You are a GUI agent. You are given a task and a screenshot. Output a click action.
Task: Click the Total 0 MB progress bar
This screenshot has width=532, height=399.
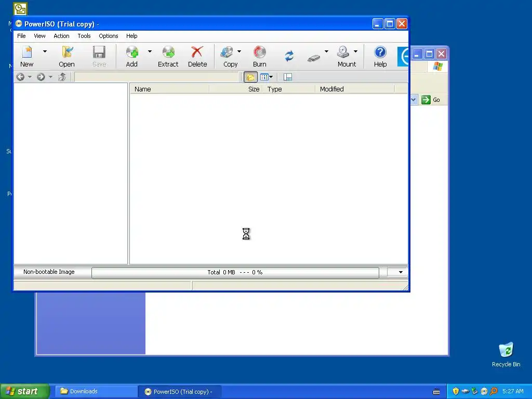click(x=235, y=272)
